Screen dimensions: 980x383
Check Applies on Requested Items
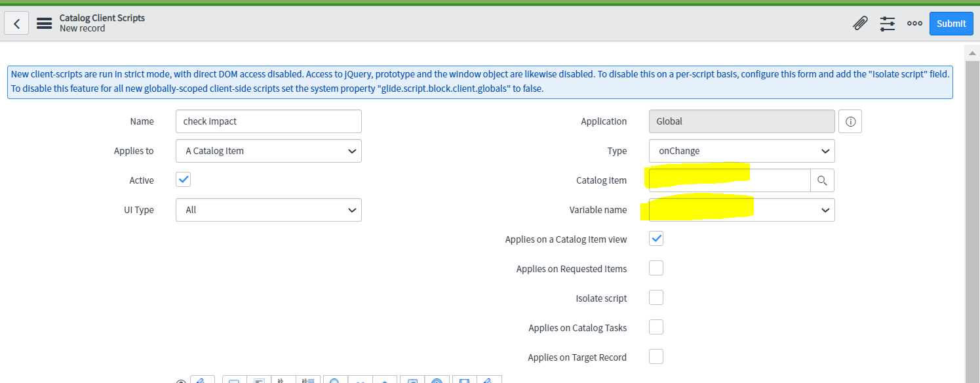[656, 268]
